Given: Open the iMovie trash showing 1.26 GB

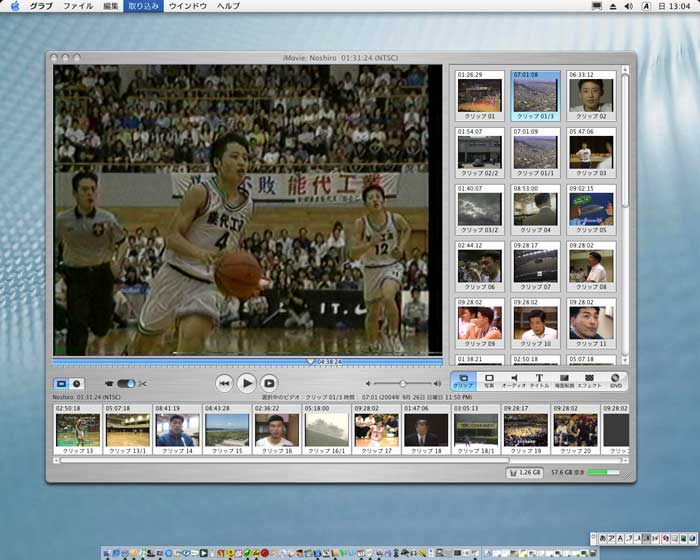Looking at the screenshot, I should click(x=525, y=472).
